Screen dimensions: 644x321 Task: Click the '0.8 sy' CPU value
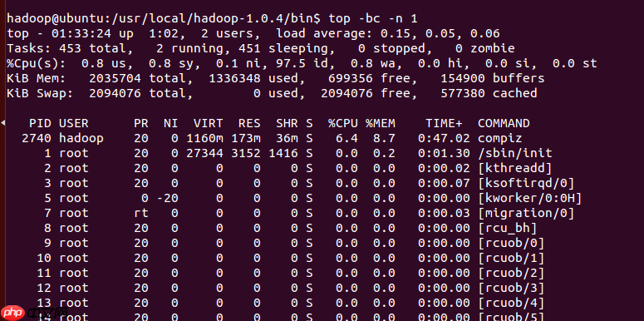click(x=171, y=63)
